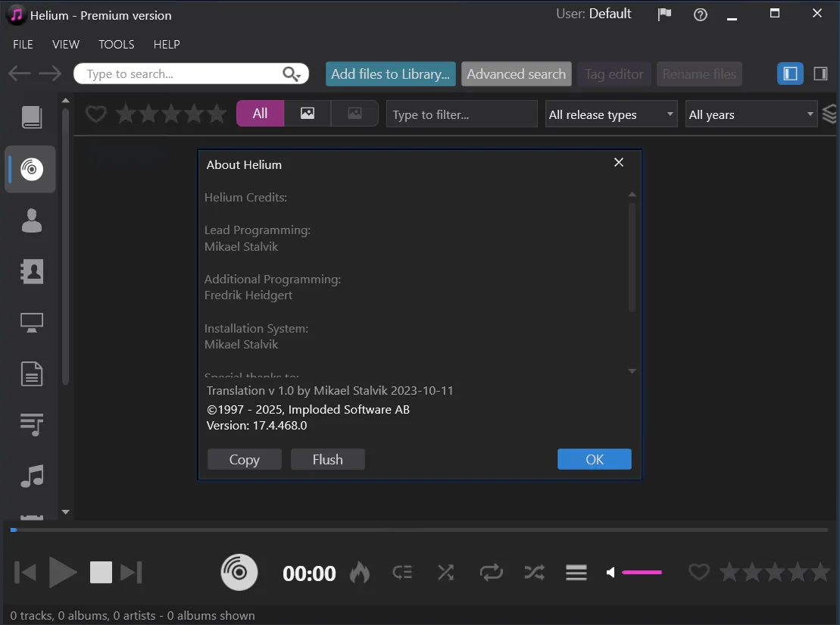Go forward with the right arrow

50,73
